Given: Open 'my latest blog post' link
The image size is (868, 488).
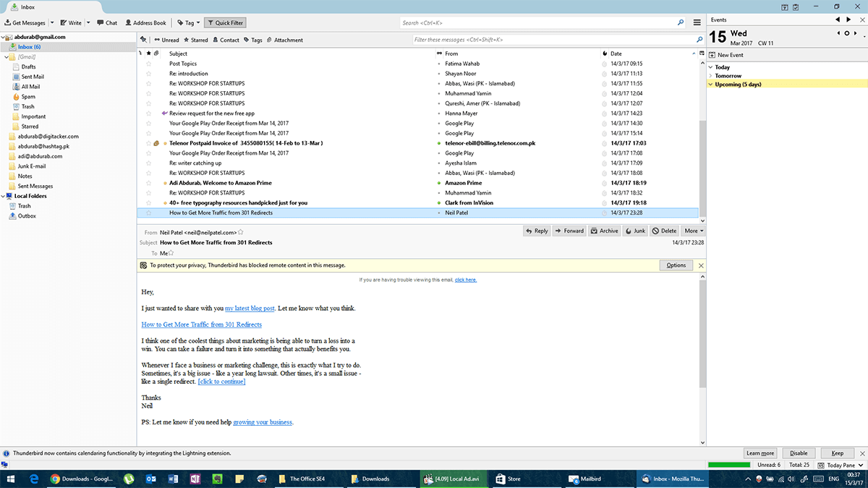Looking at the screenshot, I should pyautogui.click(x=250, y=309).
